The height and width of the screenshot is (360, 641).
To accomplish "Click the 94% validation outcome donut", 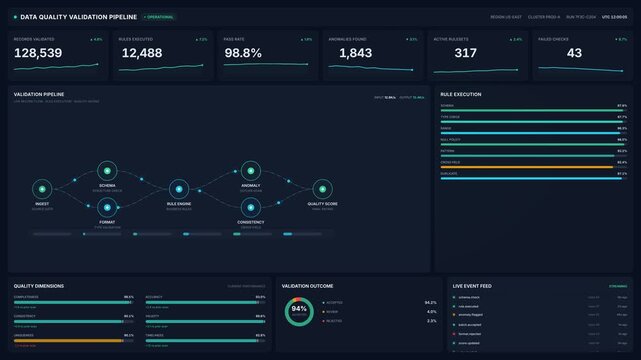I will point(299,312).
